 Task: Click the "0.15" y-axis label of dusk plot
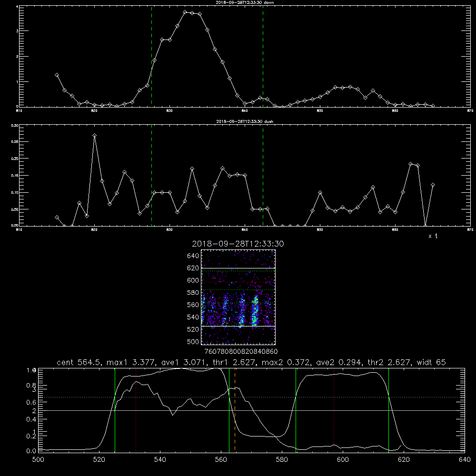(x=15, y=176)
